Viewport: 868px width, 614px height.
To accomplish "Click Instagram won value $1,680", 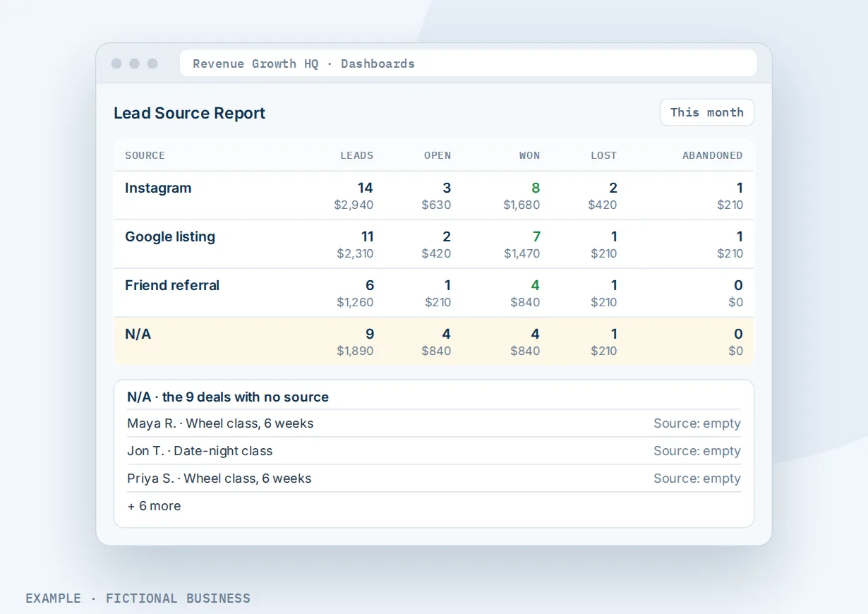I will tap(522, 205).
